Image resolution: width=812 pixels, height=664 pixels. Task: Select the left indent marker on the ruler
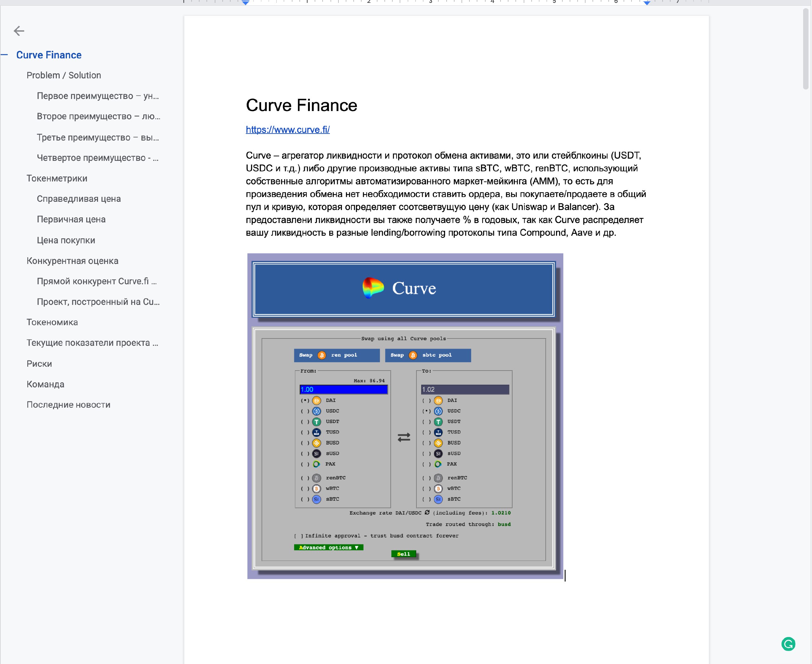coord(246,3)
